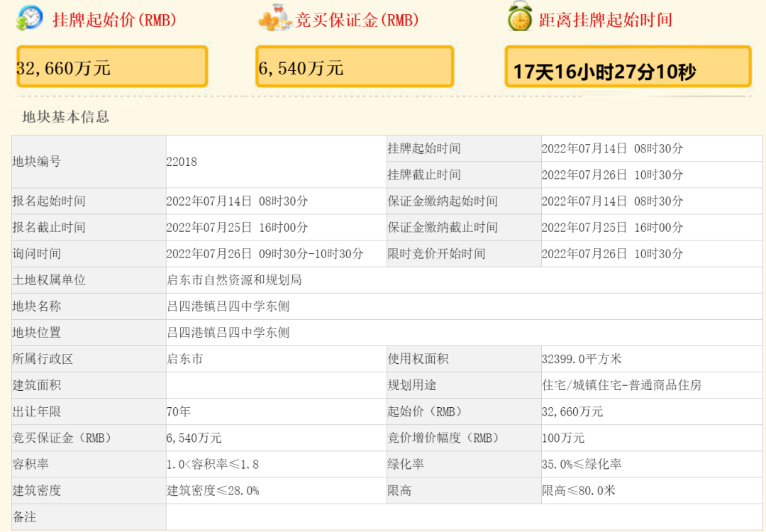Click the 70年 term value
Viewport: 766px width, 532px height.
178,412
